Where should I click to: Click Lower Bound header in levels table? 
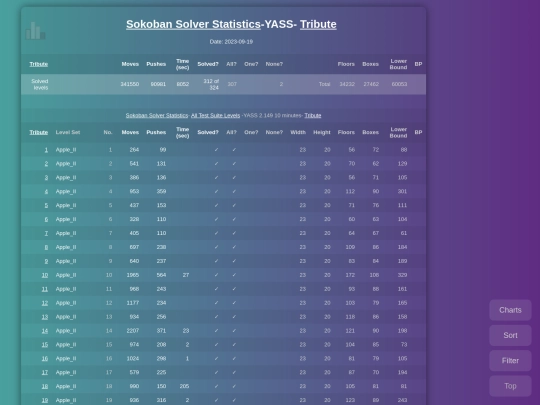398,132
